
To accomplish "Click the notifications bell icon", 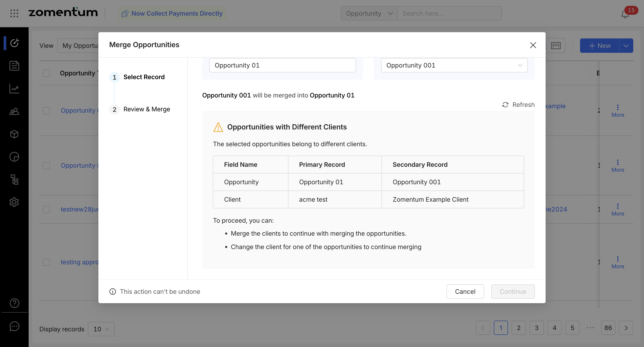I will coord(625,15).
